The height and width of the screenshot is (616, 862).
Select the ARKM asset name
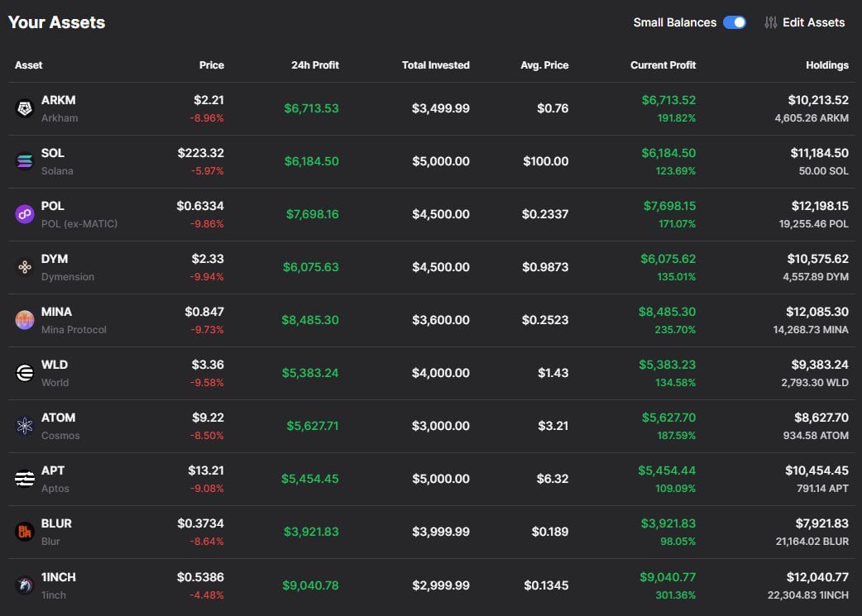click(x=58, y=100)
